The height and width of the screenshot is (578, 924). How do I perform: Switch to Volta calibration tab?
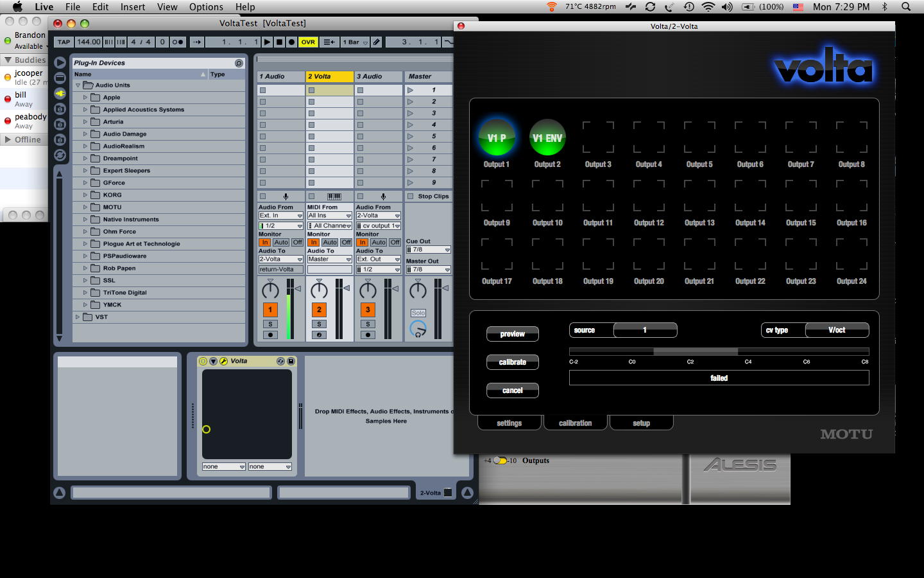coord(576,423)
